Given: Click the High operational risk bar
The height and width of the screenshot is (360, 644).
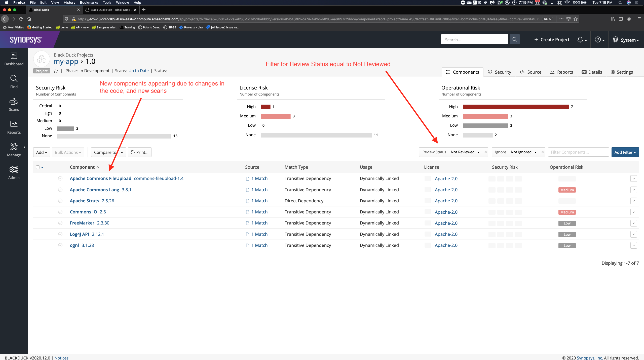Looking at the screenshot, I should [515, 107].
